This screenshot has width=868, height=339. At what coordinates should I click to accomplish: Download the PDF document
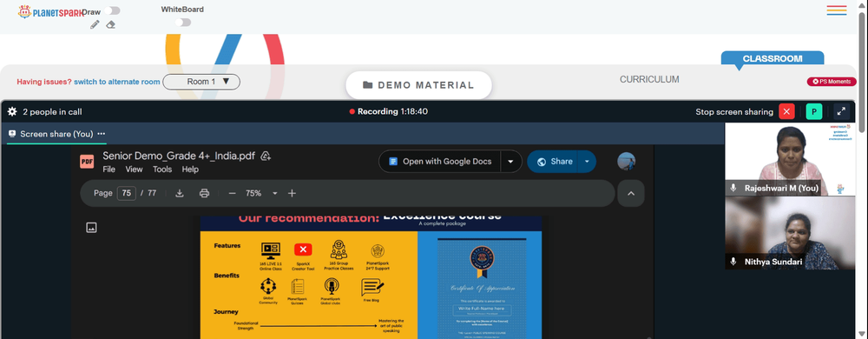pyautogui.click(x=180, y=193)
